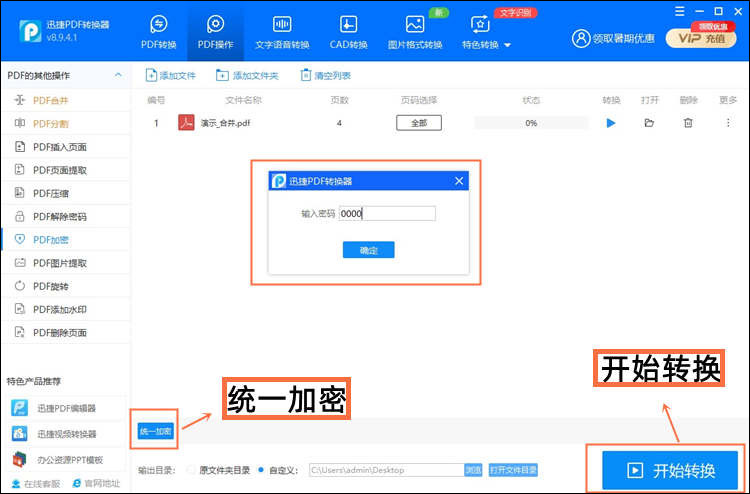
Task: Click 添加文件夹 toolbar button
Action: coord(247,75)
